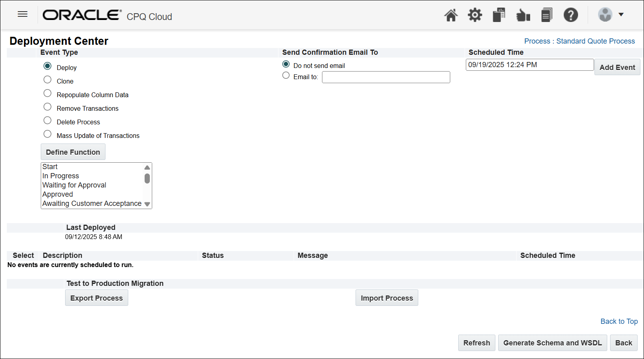Click the Add Event button
644x359 pixels.
617,67
